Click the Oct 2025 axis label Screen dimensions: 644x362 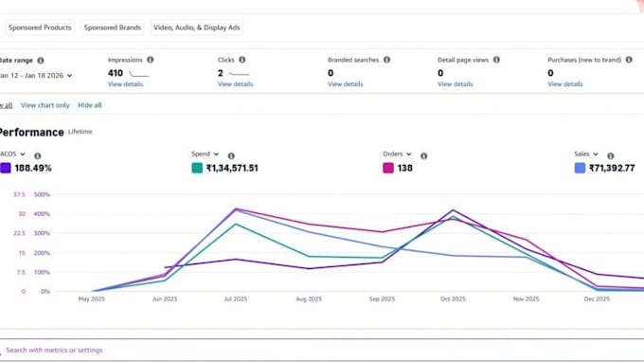[x=453, y=299]
